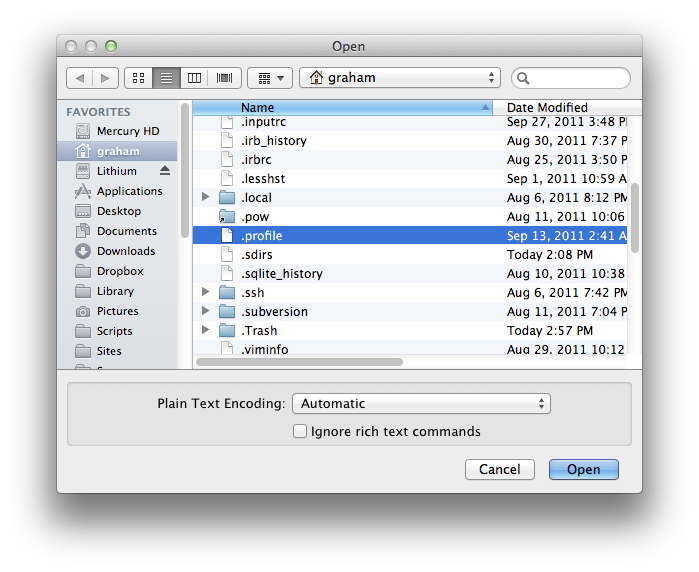Expand the .local folder

pos(206,198)
